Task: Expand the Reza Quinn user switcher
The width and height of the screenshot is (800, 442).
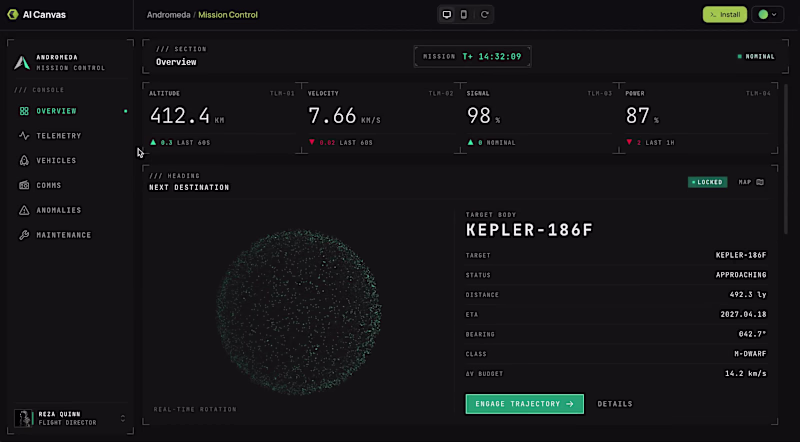Action: [x=122, y=418]
